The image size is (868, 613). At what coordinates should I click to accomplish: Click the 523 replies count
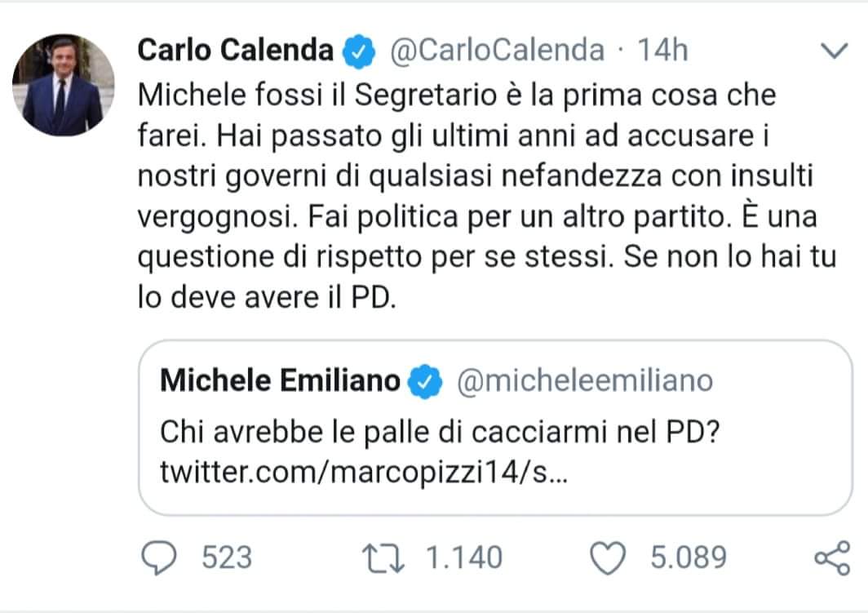pyautogui.click(x=227, y=557)
